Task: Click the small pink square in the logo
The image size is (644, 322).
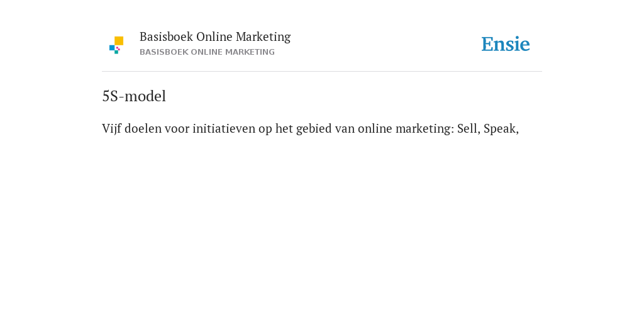Action: click(118, 48)
